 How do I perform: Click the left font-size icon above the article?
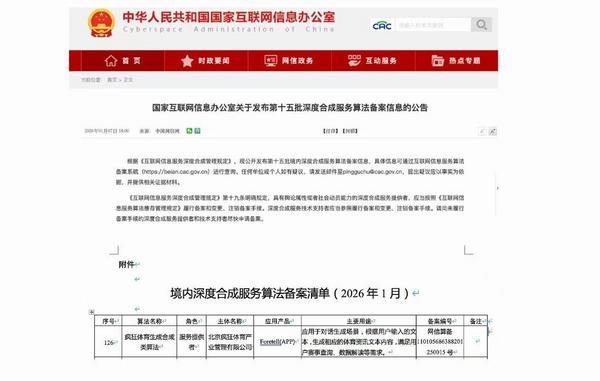pyautogui.click(x=482, y=132)
